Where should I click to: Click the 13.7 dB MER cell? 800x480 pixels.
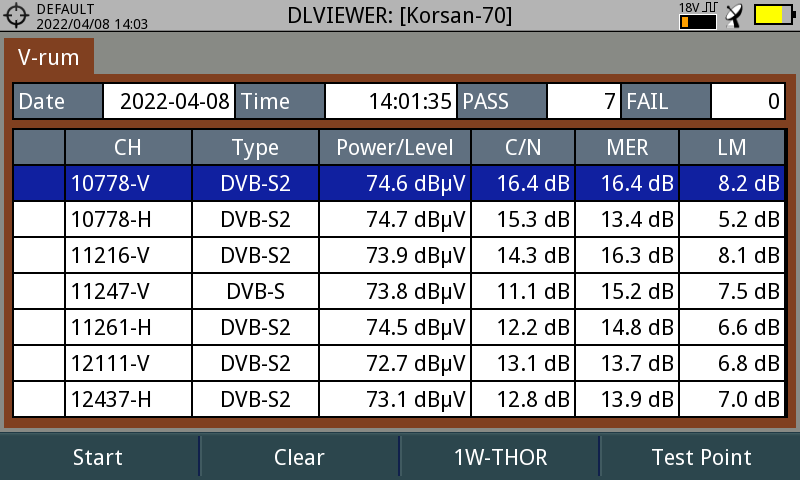(627, 363)
